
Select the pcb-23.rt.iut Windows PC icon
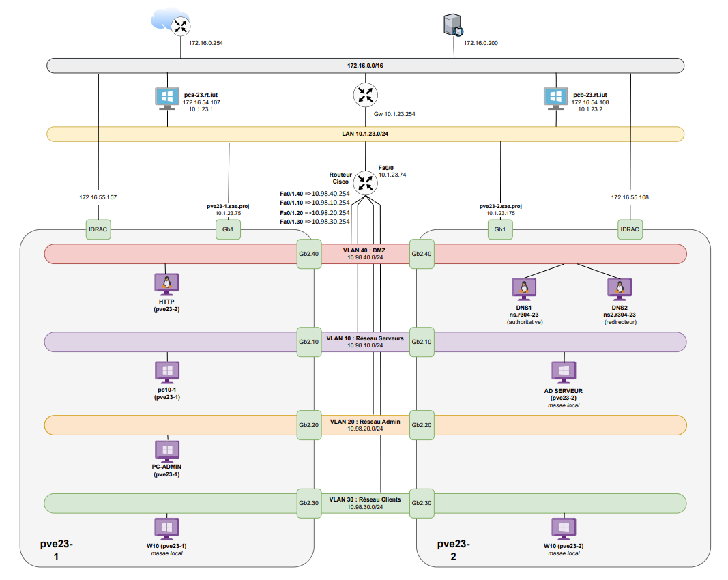click(556, 98)
